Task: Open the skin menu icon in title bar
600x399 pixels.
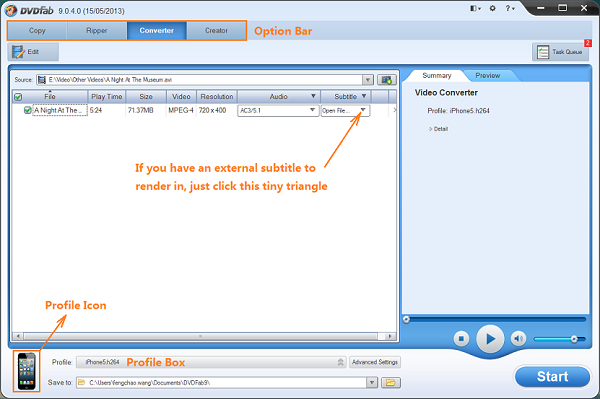Action: click(x=475, y=8)
